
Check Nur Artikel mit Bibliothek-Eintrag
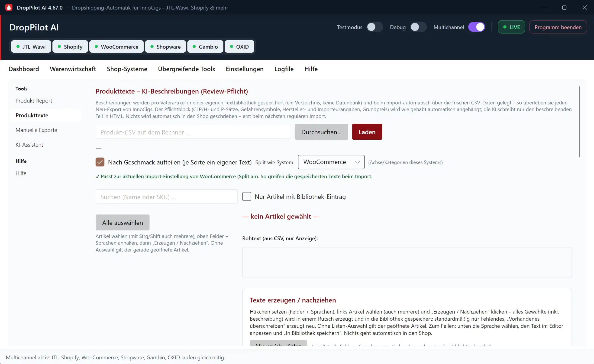click(246, 196)
